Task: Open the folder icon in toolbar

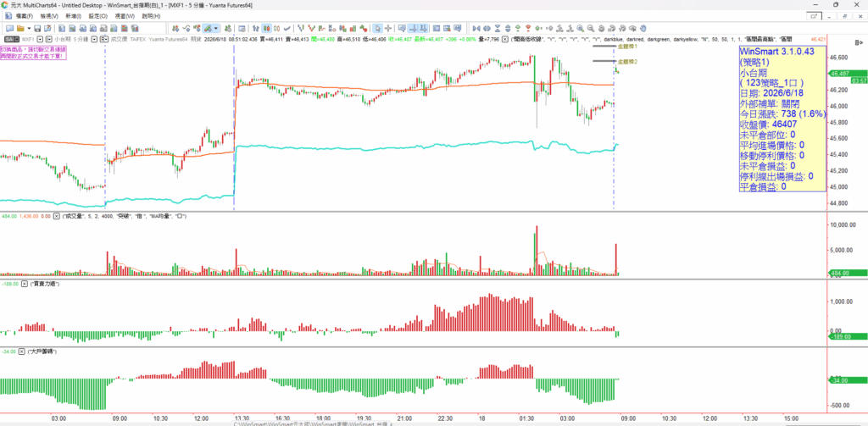Action: point(20,28)
